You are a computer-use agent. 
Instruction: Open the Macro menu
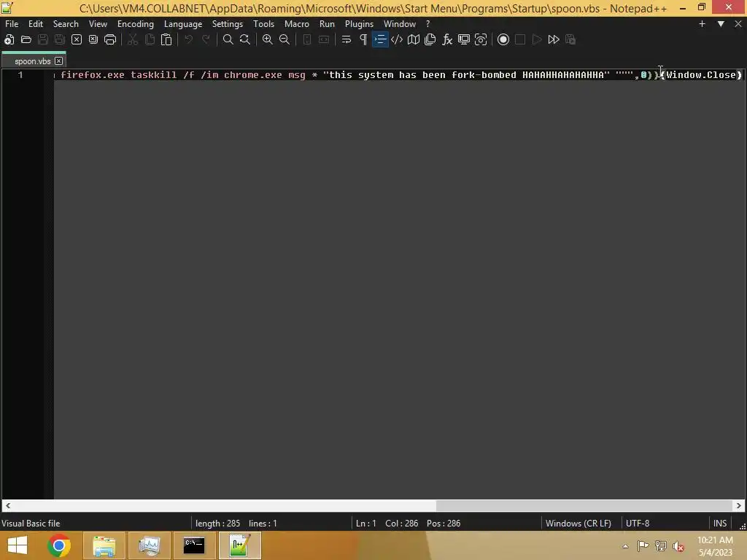(x=297, y=24)
